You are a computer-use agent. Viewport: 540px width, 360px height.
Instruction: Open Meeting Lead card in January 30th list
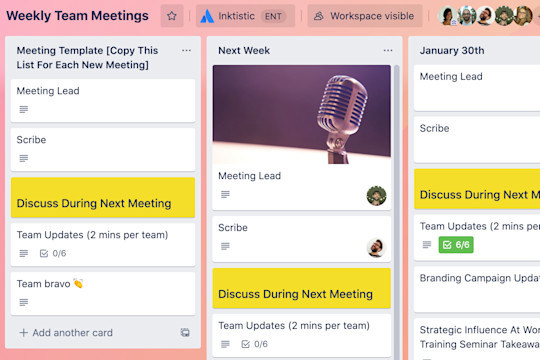(x=477, y=88)
